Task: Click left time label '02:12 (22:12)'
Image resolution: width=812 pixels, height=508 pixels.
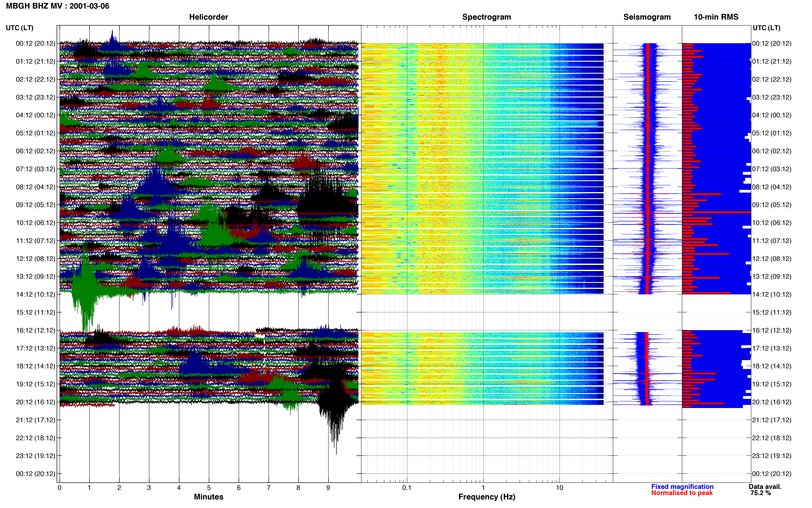Action: (36, 79)
